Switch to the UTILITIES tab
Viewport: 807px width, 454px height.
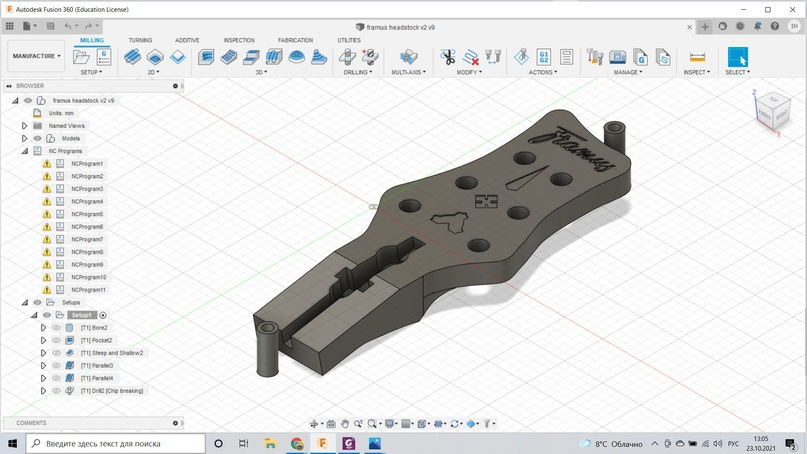point(349,40)
